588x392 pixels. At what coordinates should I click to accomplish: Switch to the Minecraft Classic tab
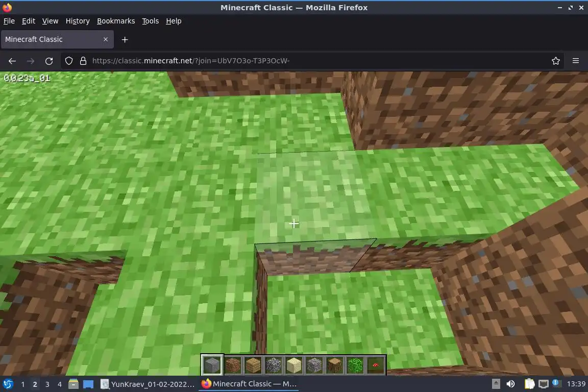coord(57,39)
